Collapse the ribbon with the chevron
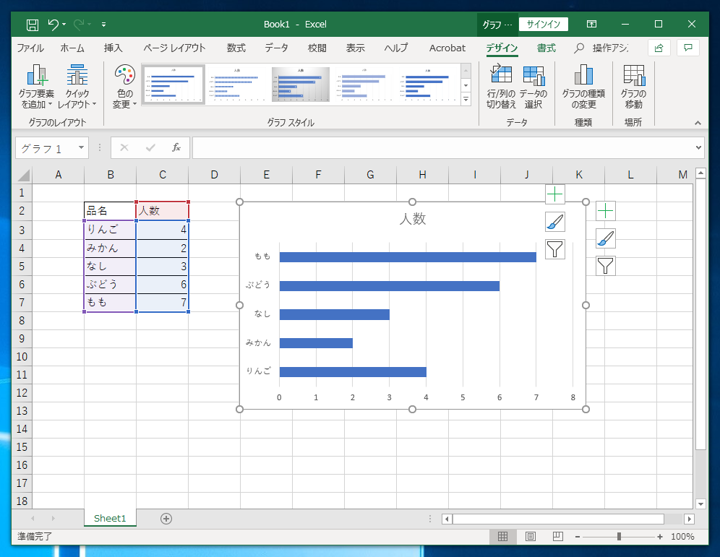 [x=698, y=123]
